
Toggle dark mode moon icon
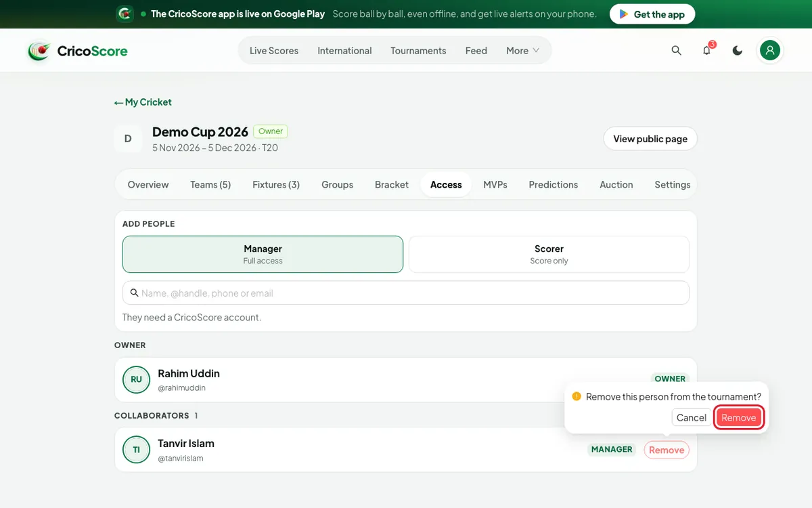click(738, 51)
